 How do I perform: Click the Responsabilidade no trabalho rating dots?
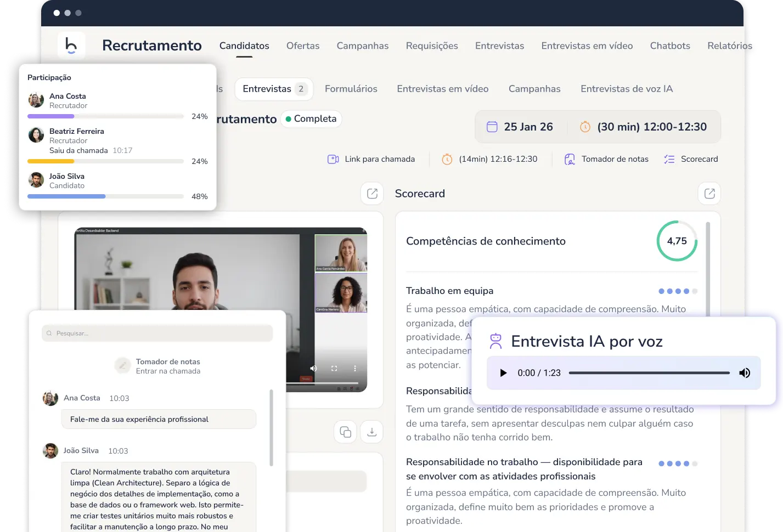(678, 463)
